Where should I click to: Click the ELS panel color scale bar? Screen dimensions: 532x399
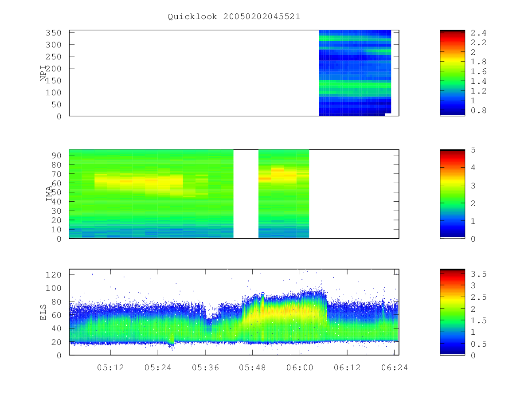452,312
